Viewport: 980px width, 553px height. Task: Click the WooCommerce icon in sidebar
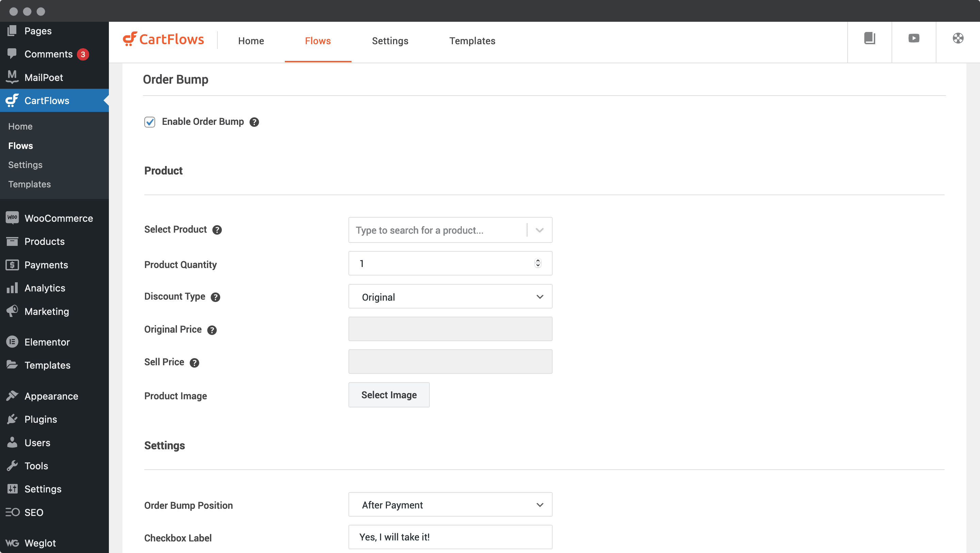pyautogui.click(x=12, y=218)
